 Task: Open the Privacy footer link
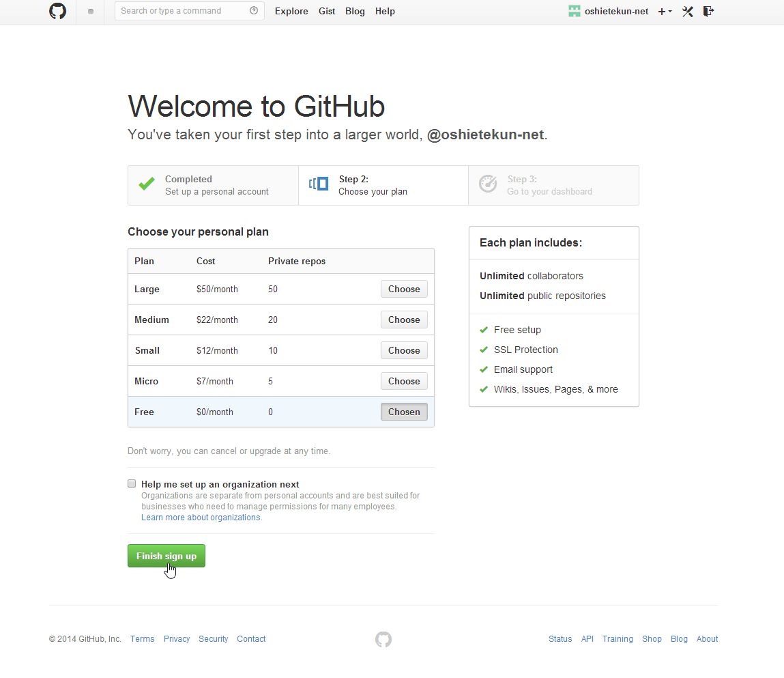[177, 639]
